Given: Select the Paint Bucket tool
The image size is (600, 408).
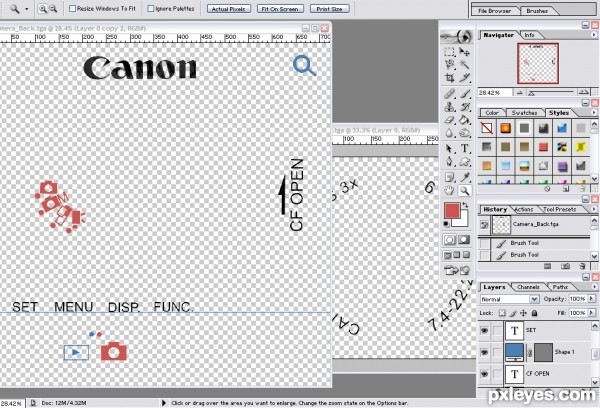Looking at the screenshot, I should click(464, 120).
